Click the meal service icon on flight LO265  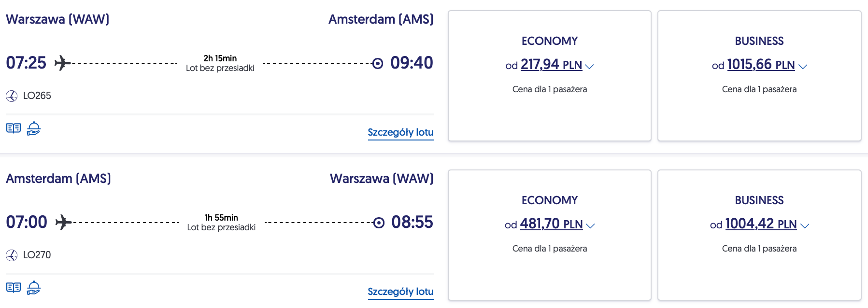(x=33, y=128)
